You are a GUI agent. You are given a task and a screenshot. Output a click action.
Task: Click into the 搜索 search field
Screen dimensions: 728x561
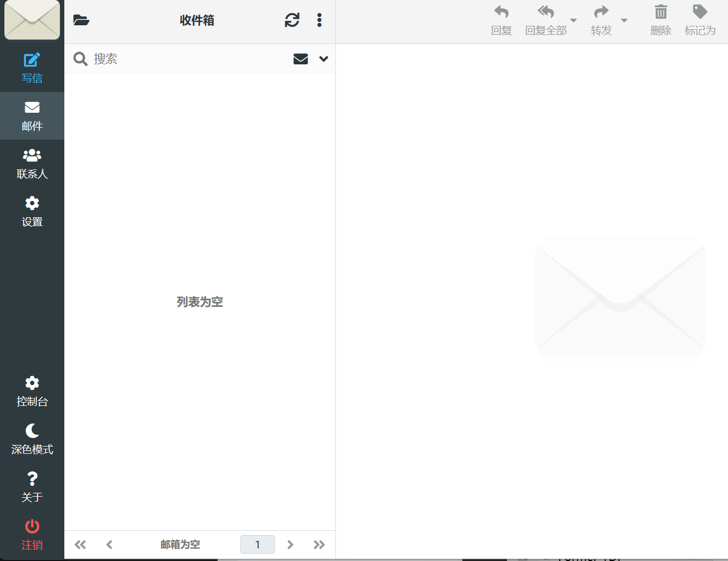tap(190, 59)
